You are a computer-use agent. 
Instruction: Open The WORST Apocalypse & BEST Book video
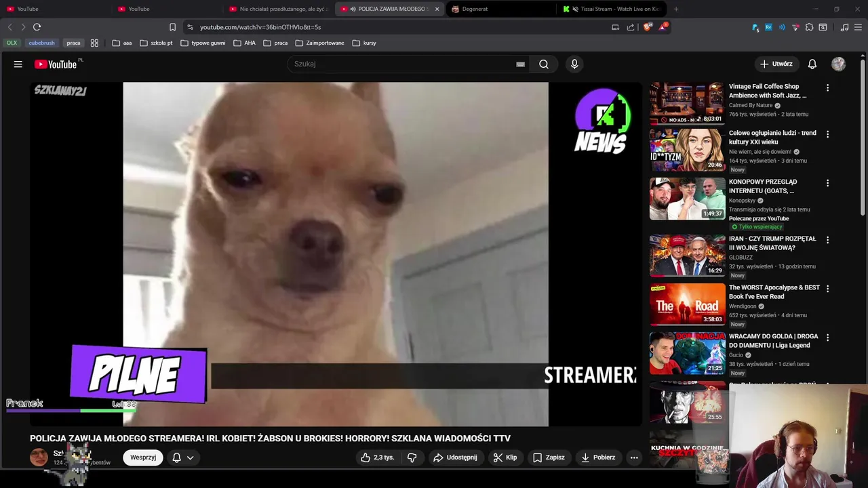click(774, 292)
